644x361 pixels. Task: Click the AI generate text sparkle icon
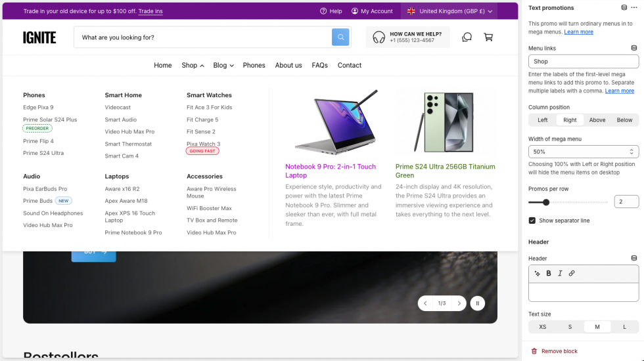(x=537, y=274)
